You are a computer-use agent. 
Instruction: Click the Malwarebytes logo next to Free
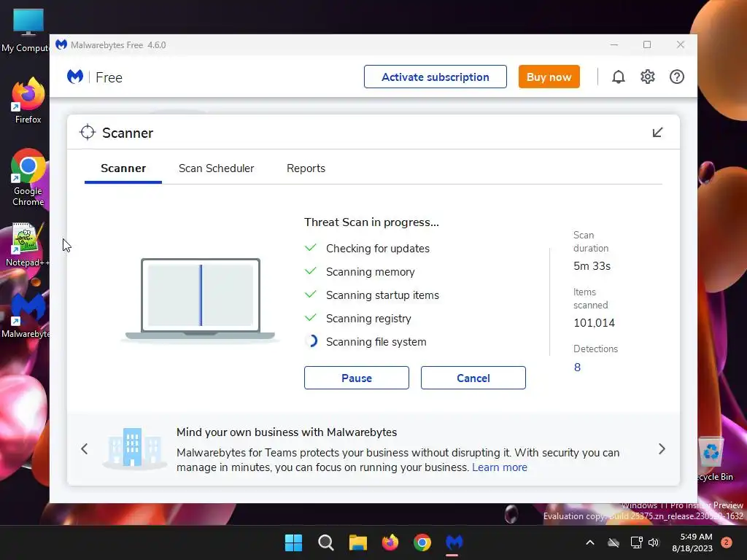coord(75,77)
